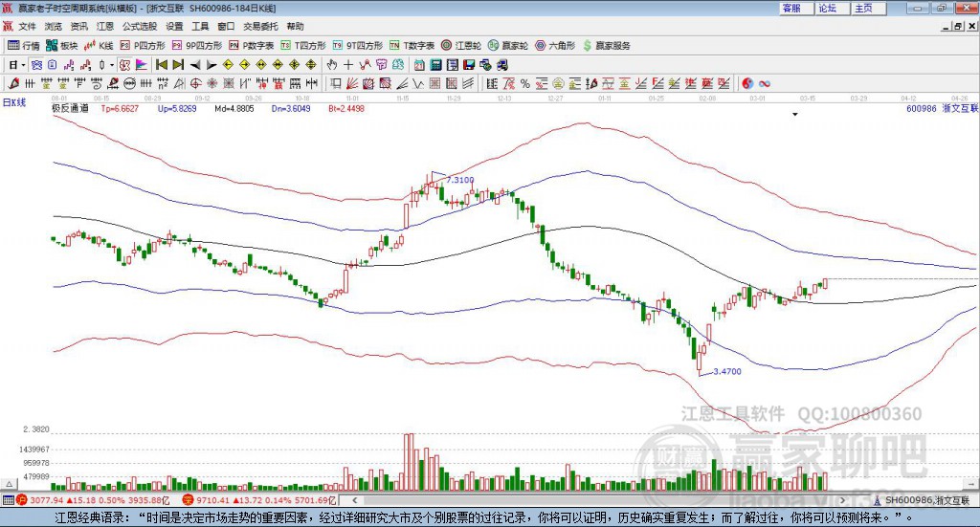The image size is (980, 527).
Task: Click the 3.4700 low price label
Action: click(x=727, y=371)
